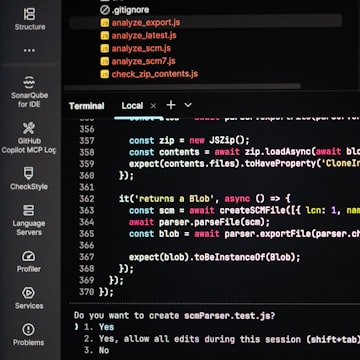Open the Services tool window
This screenshot has height=360, width=360.
pyautogui.click(x=29, y=298)
